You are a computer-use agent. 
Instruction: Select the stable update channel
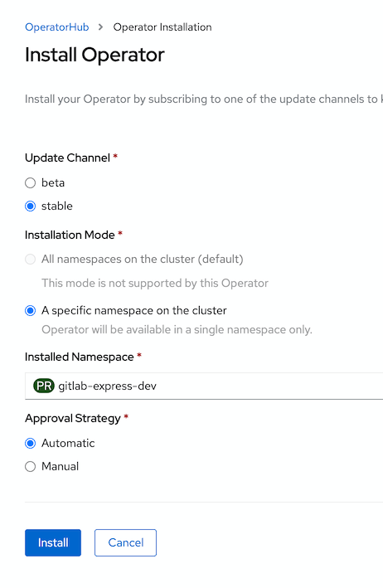[31, 207]
